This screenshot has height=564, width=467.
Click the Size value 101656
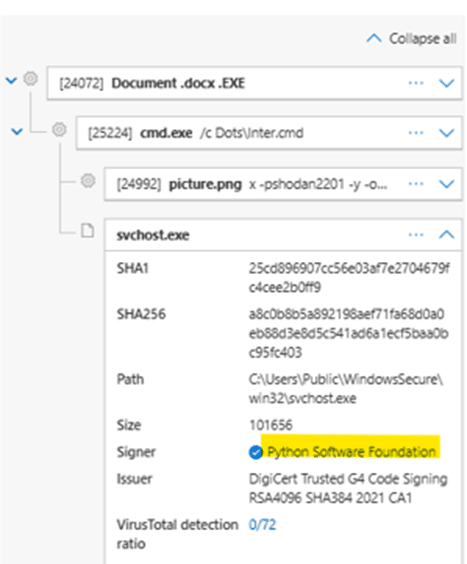tap(271, 425)
